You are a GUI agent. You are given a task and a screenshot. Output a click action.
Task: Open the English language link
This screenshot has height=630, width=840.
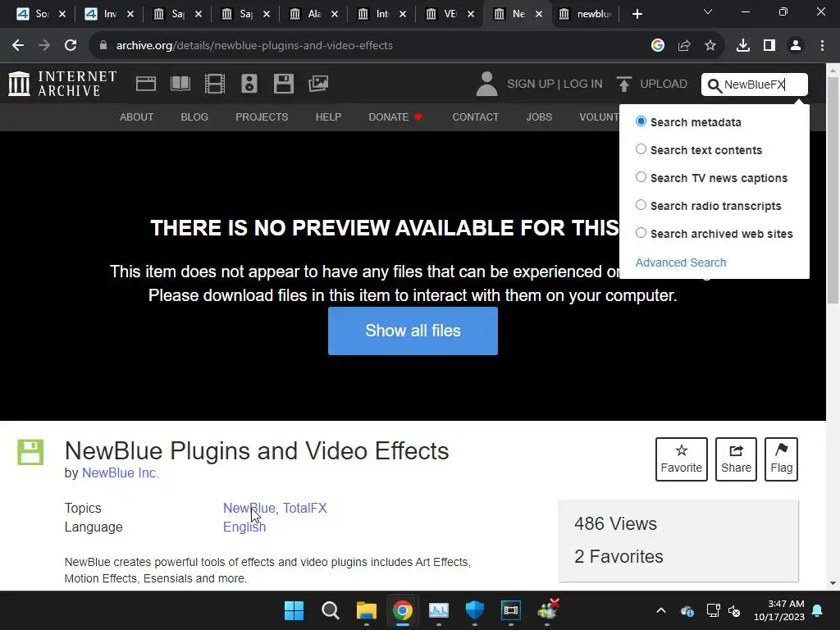[x=244, y=527]
